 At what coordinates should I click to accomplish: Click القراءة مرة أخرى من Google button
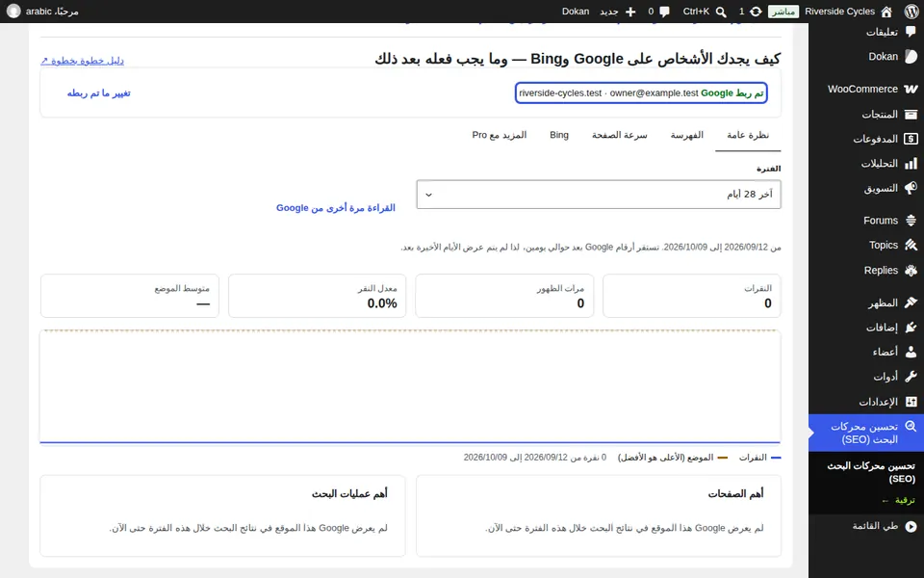(x=336, y=208)
